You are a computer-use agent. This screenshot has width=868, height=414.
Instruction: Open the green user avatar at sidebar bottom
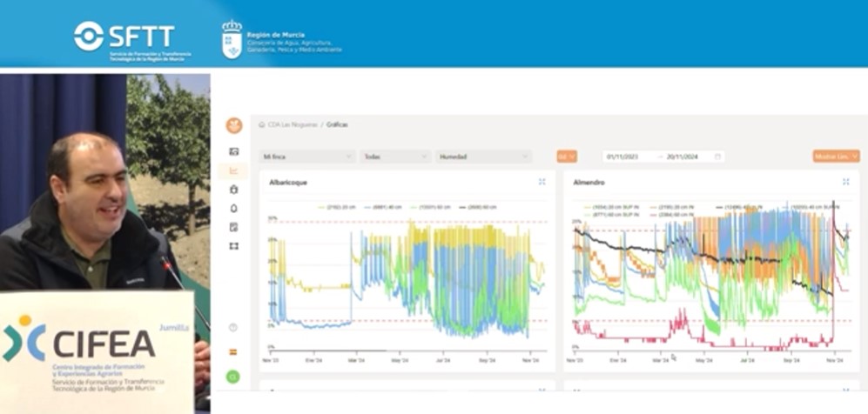tap(233, 377)
